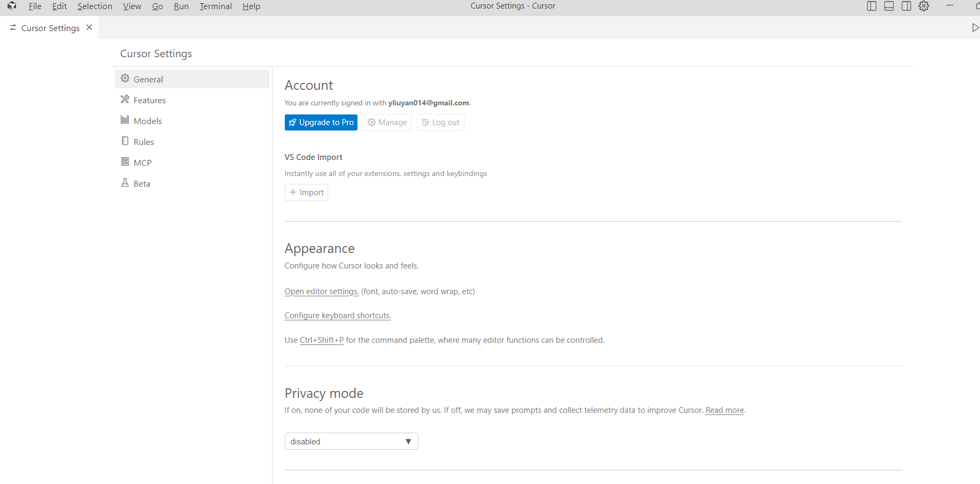The image size is (980, 484).
Task: Click the Account heading
Action: point(309,86)
